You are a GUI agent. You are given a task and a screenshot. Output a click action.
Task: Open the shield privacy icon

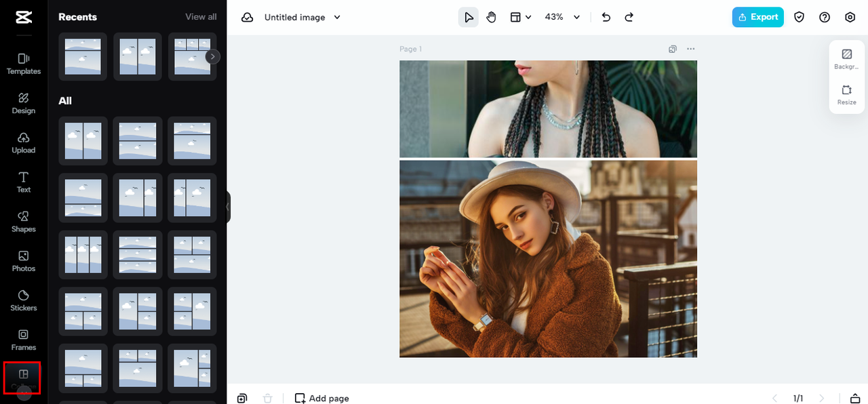[800, 17]
